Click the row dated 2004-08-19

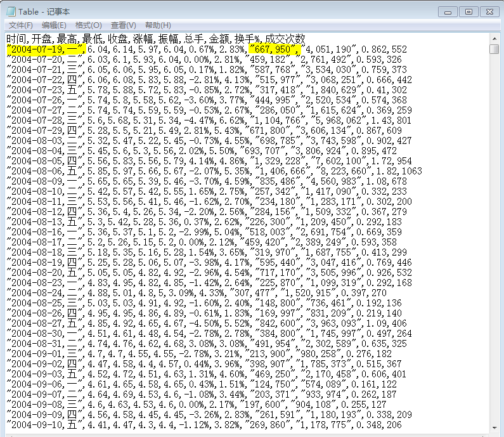pos(209,263)
